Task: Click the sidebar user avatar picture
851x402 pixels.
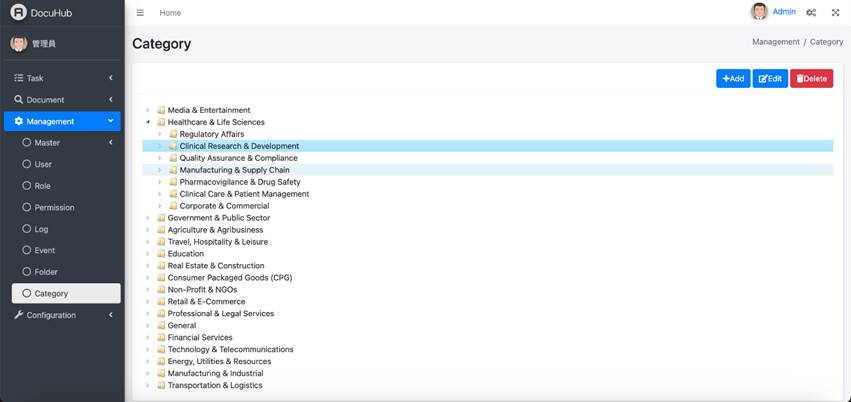Action: tap(18, 43)
